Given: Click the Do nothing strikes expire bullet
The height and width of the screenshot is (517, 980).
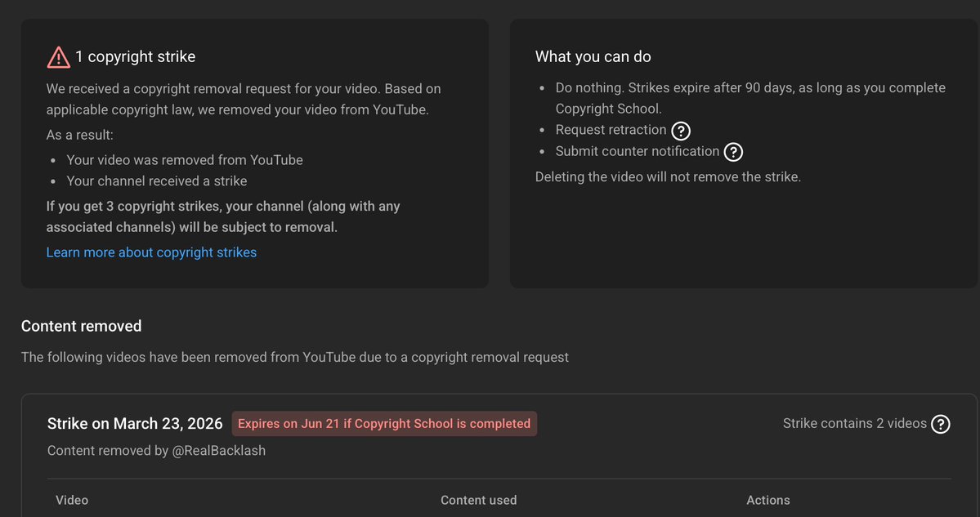Looking at the screenshot, I should coord(750,98).
